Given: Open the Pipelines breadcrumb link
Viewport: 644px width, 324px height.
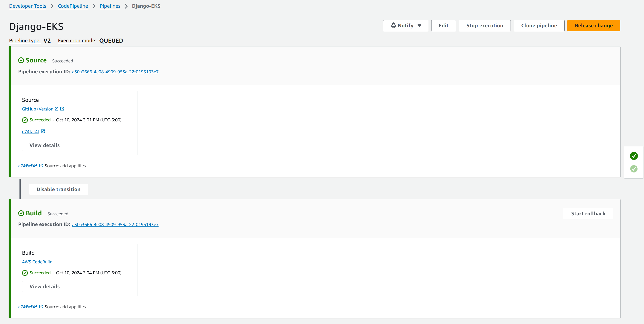Looking at the screenshot, I should coord(110,6).
